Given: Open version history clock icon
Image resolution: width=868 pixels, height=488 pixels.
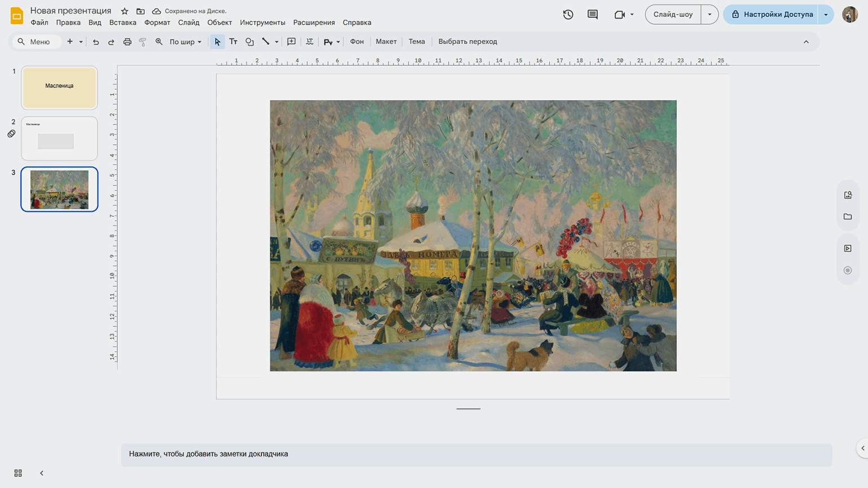Looking at the screenshot, I should [x=568, y=15].
